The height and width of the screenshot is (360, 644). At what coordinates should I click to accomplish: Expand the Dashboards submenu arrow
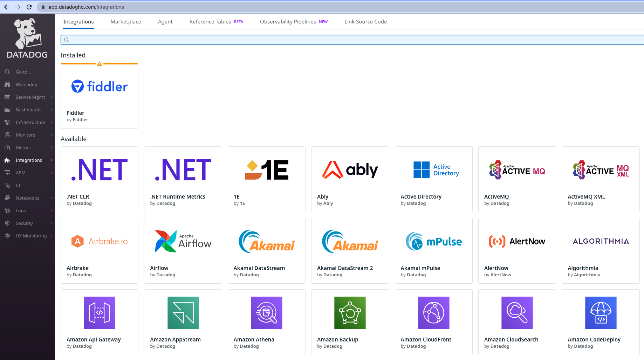pyautogui.click(x=52, y=110)
